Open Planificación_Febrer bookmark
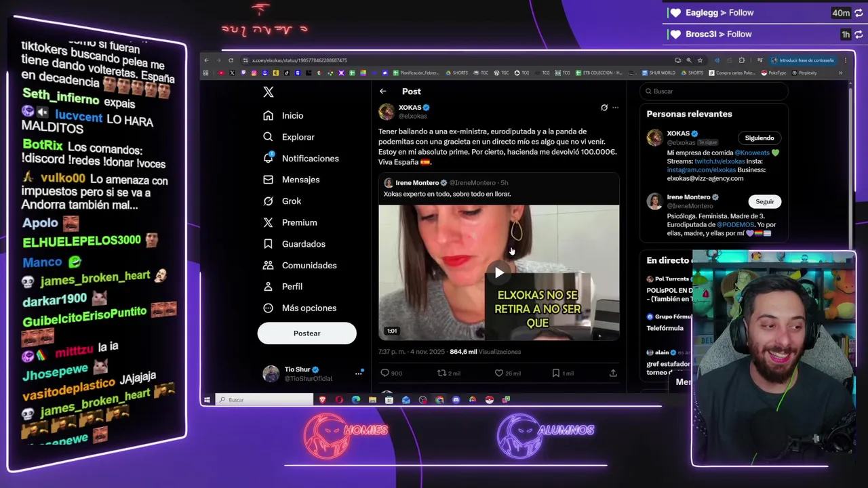 pos(416,73)
